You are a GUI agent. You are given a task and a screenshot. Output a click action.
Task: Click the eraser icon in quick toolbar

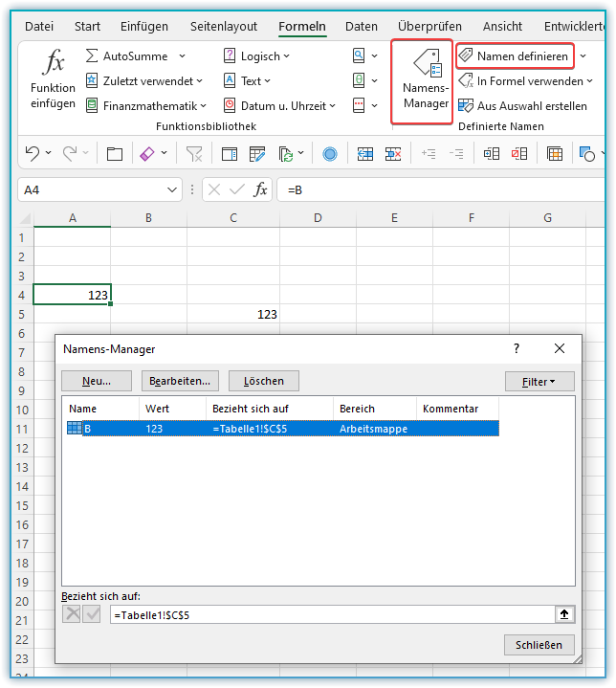click(x=146, y=153)
